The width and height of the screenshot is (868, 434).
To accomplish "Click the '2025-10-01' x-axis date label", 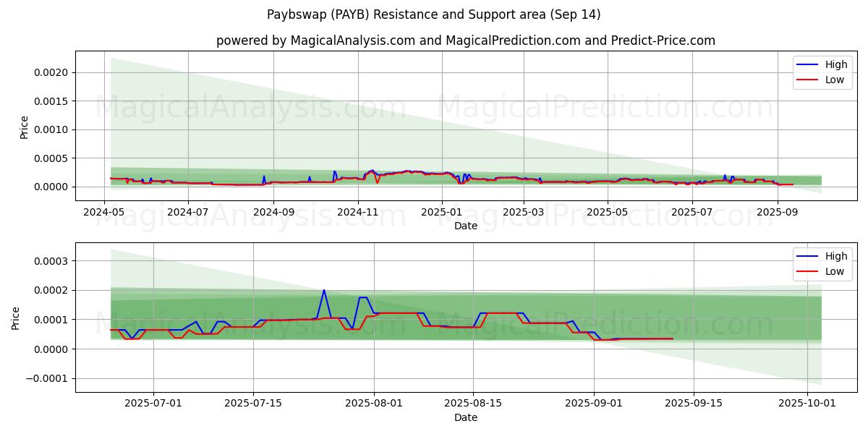I will (x=808, y=404).
